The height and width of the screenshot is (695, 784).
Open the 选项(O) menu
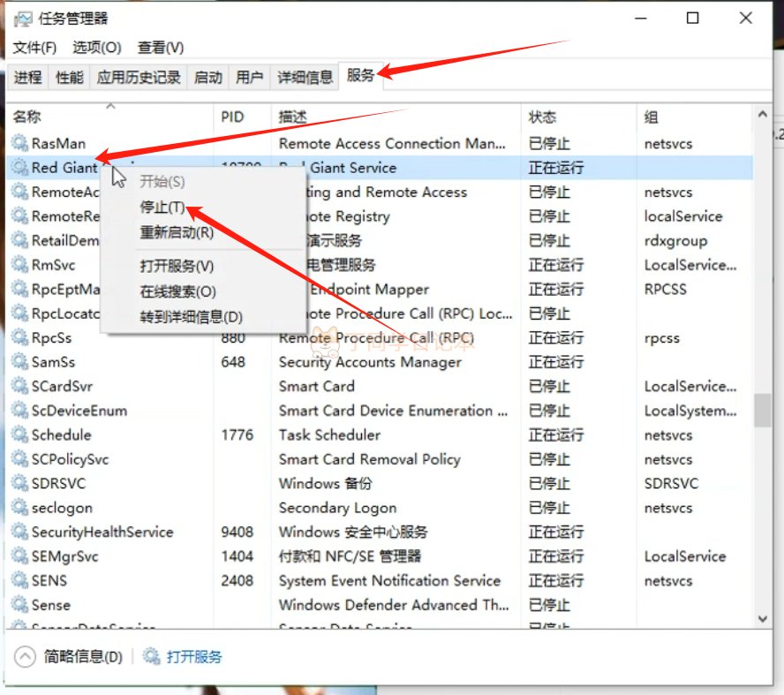tap(96, 47)
